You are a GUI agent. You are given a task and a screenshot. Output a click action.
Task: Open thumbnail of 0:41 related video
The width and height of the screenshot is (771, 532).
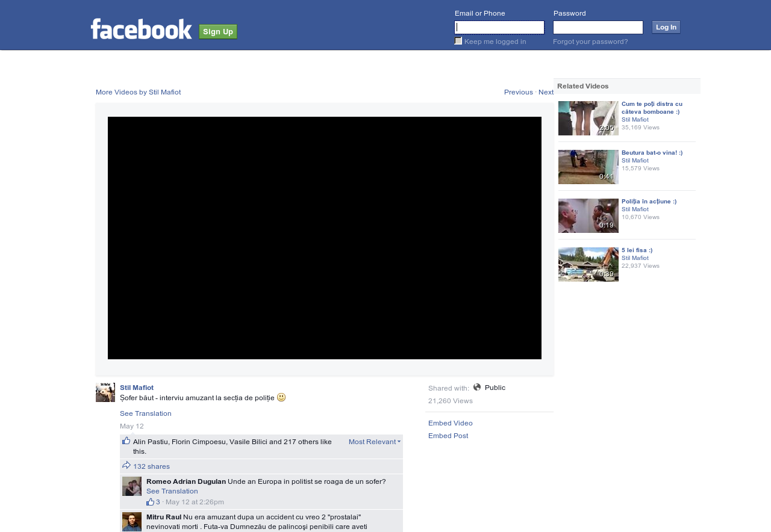(588, 167)
